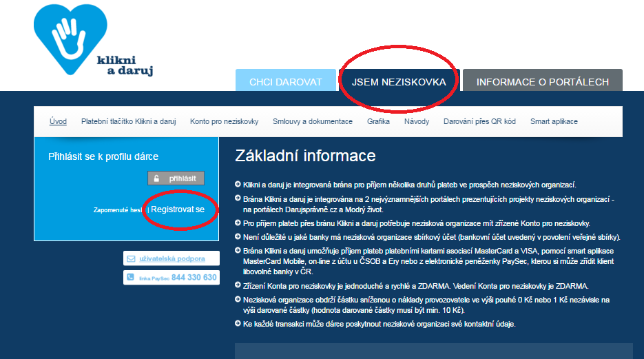
Task: Click the envelope icon by uživatelská podpora
Action: (x=131, y=259)
